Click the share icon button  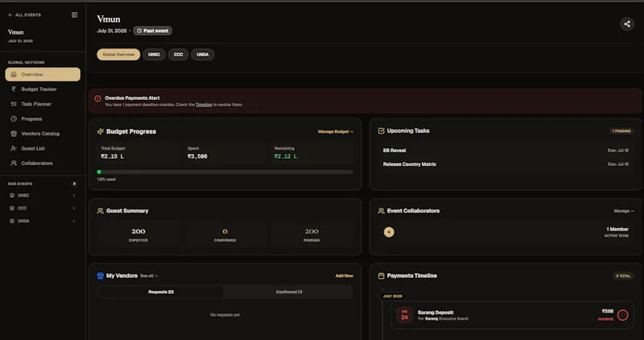tap(627, 24)
